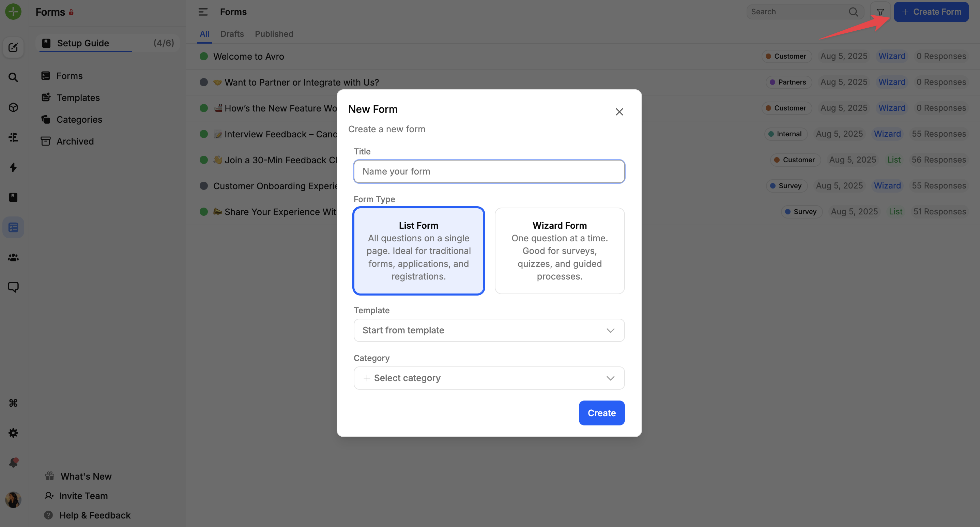The image size is (980, 527).
Task: Click the green status dot of Welcome to Avro
Action: tap(204, 56)
